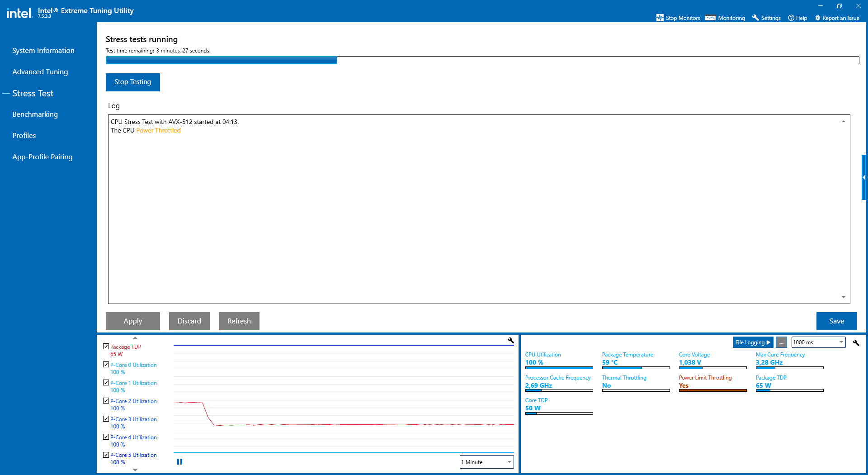Click the Intel logo

tap(19, 13)
